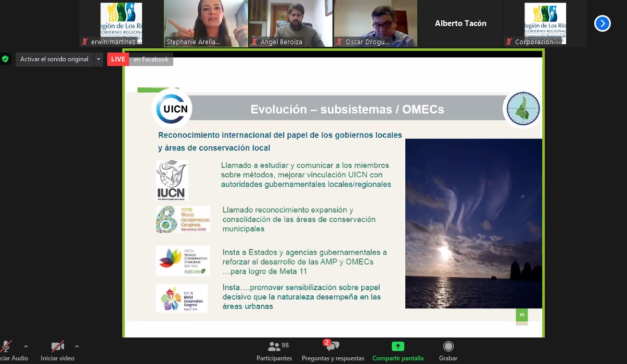Click the sunset sea photo on the slide
The image size is (627, 364).
pos(474,224)
